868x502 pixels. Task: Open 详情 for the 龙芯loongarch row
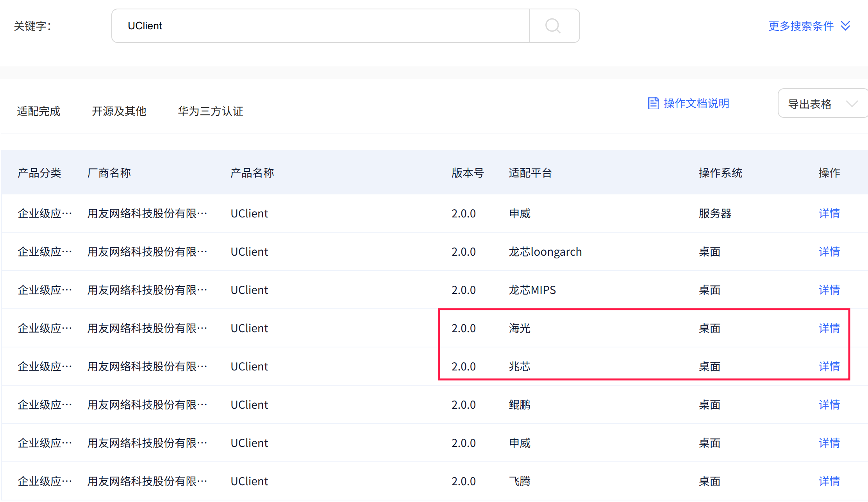829,252
